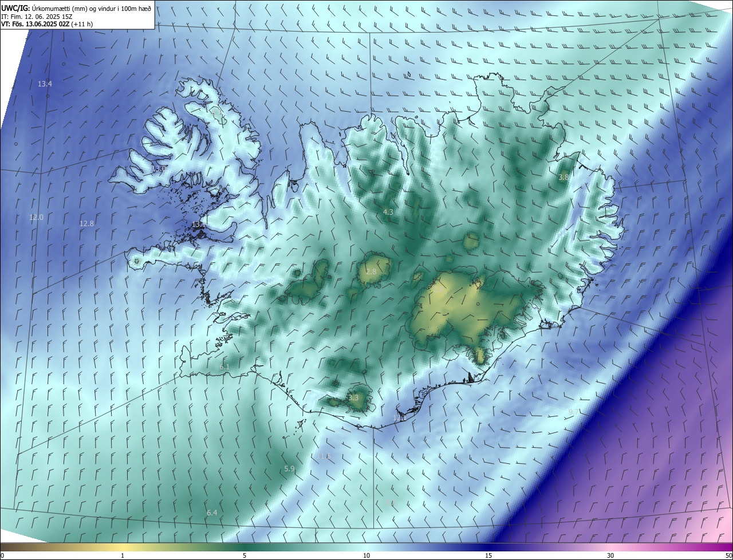Click the 15 tick on the colour scale
Viewport: 733px width, 560px height.
pyautogui.click(x=488, y=555)
